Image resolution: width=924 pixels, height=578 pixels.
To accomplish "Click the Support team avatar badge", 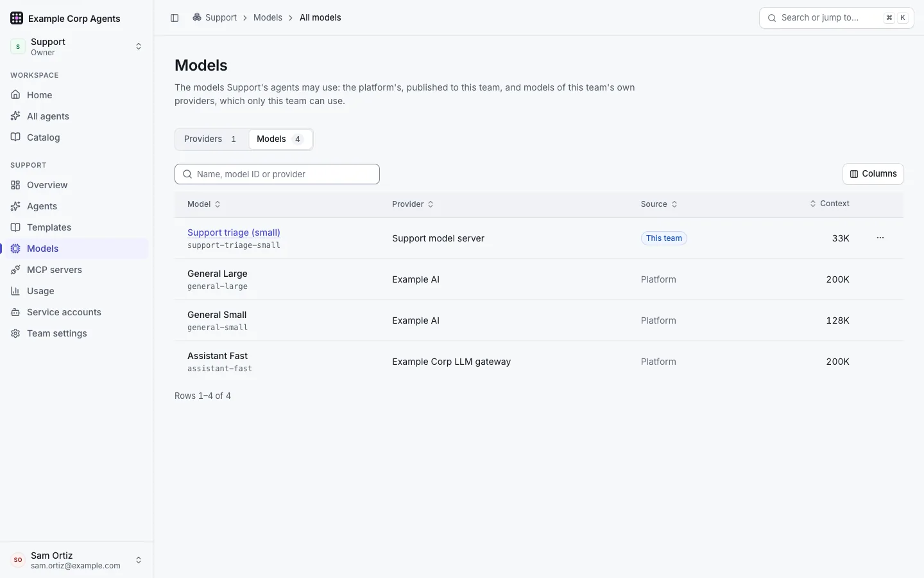I will click(x=18, y=46).
